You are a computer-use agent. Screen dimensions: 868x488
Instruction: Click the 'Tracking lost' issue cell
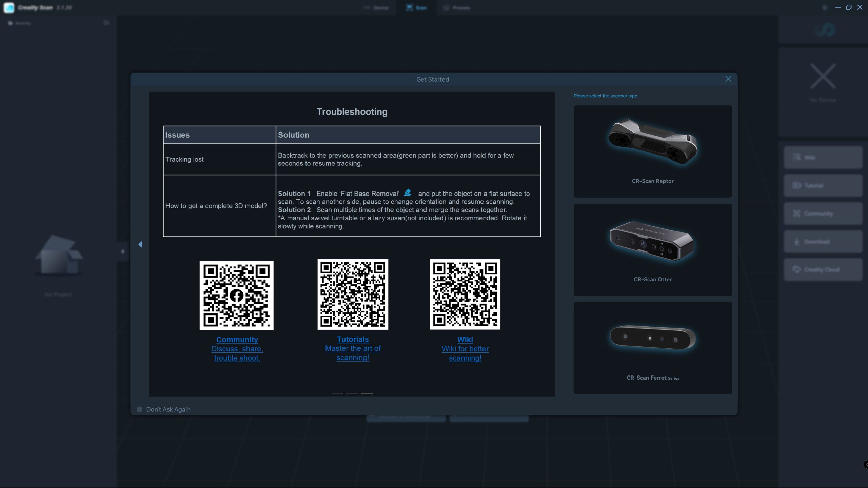point(219,159)
